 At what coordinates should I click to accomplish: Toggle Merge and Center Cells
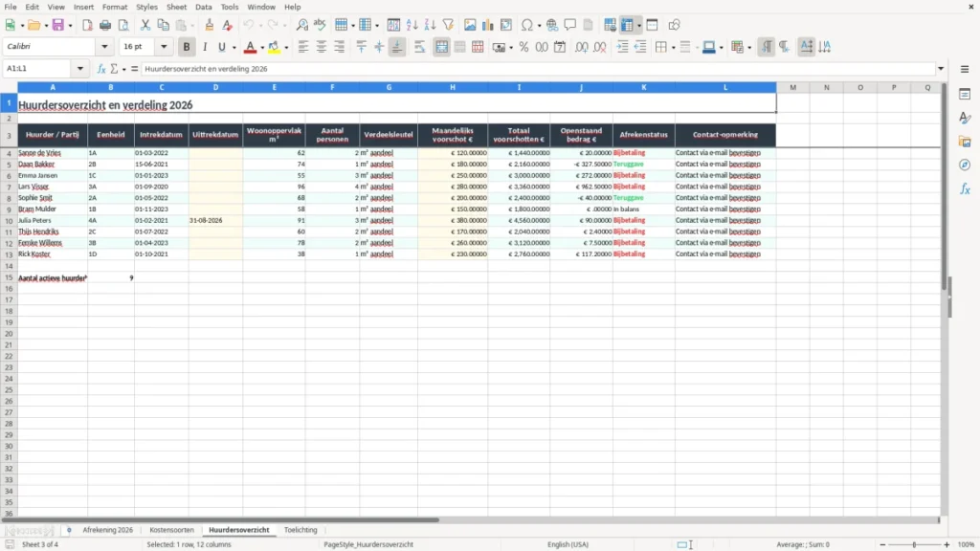(x=441, y=47)
